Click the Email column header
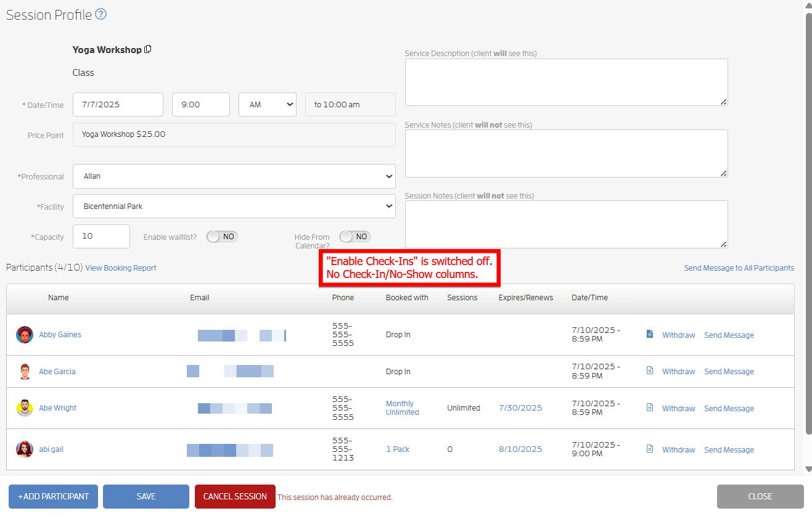This screenshot has height=516, width=812. tap(200, 298)
